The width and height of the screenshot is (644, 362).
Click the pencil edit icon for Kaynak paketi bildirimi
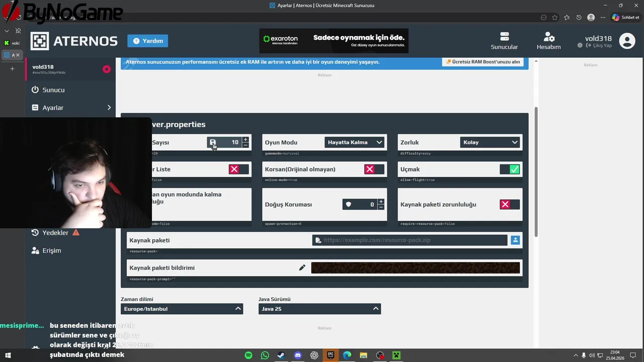click(302, 268)
